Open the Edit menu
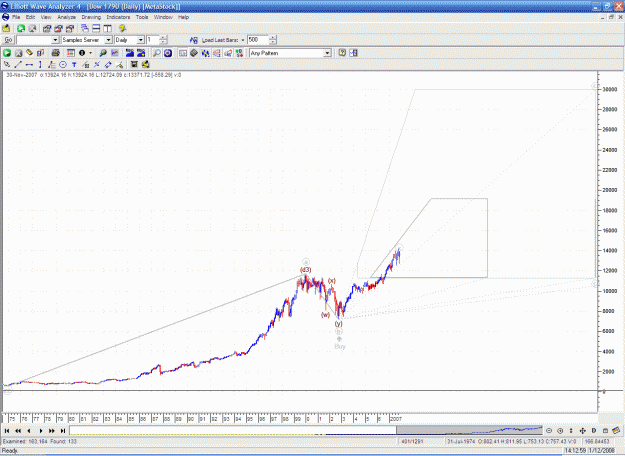The height and width of the screenshot is (456, 625). pos(30,17)
